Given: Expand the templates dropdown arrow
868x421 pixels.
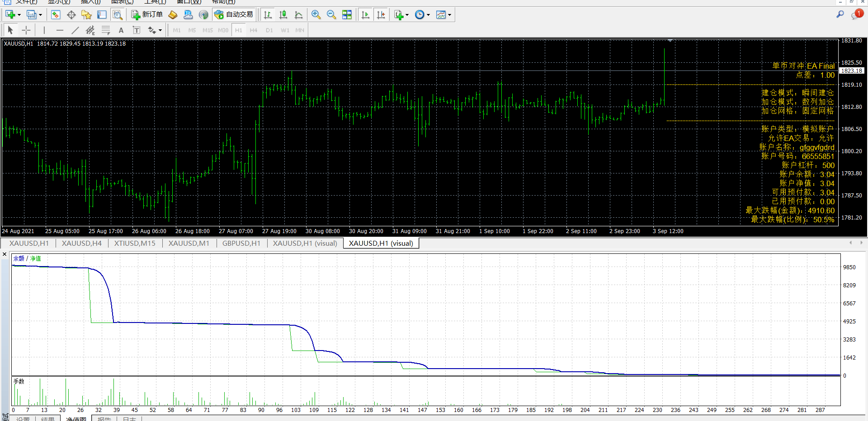Looking at the screenshot, I should click(x=449, y=15).
